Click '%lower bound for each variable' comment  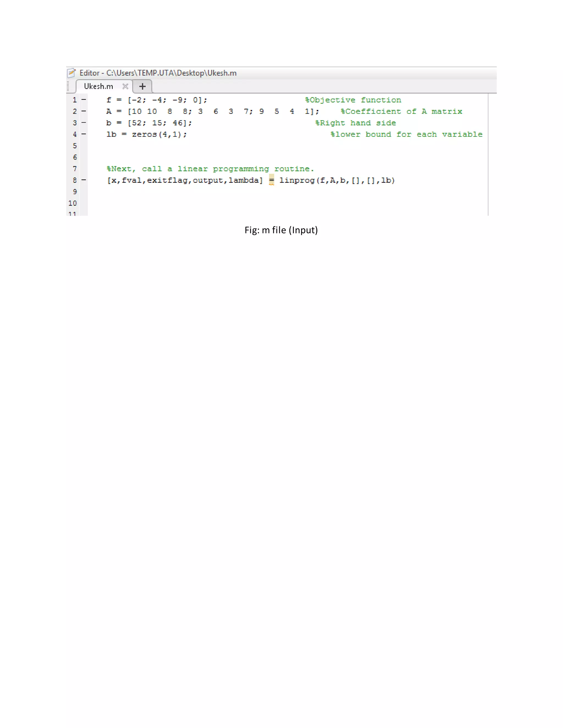pyautogui.click(x=407, y=134)
